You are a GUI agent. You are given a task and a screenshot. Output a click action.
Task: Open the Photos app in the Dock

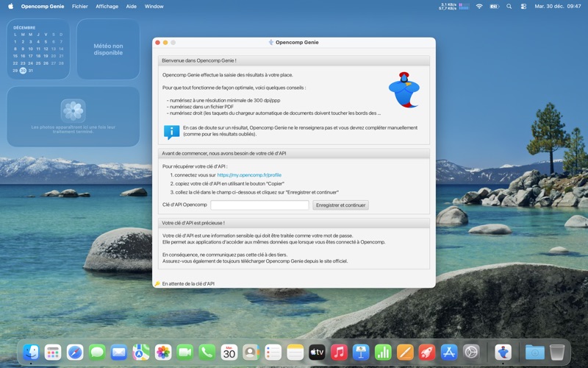tap(163, 353)
